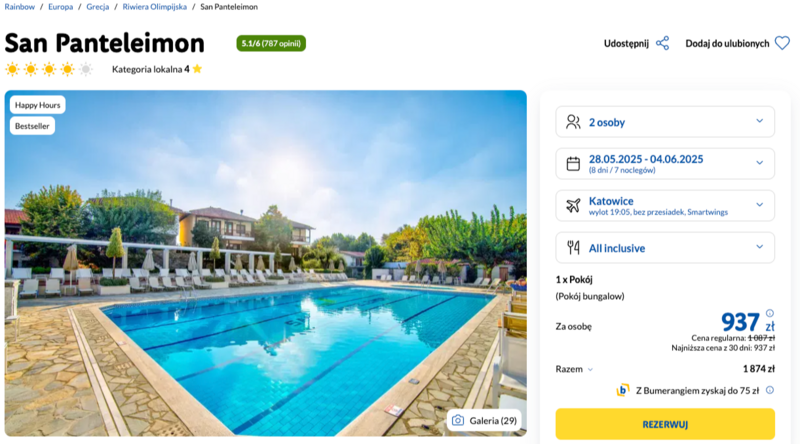The width and height of the screenshot is (800, 444).
Task: Open the All inclusive meal dropdown
Action: (665, 248)
